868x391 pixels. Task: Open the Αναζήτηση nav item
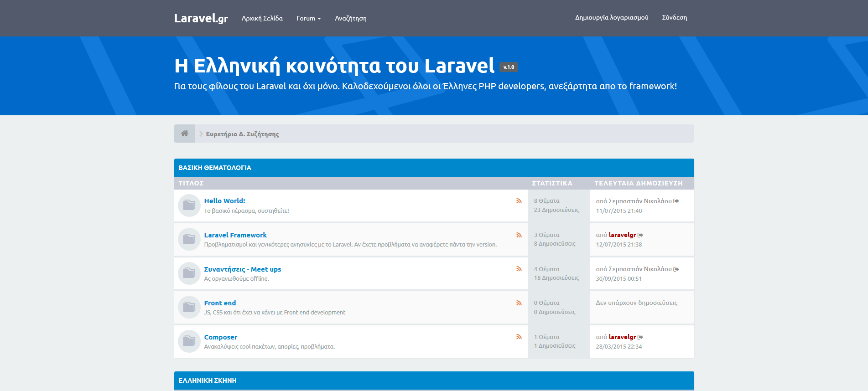(351, 18)
